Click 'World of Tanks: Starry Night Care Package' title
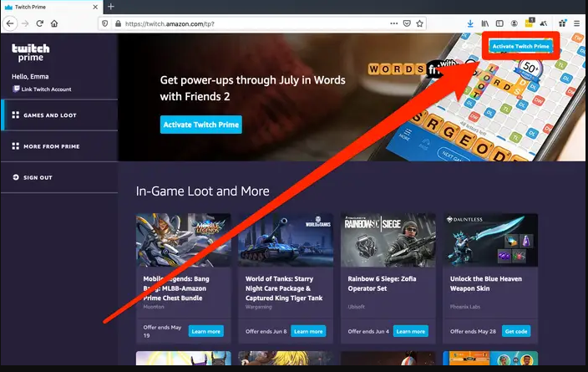Image resolution: width=588 pixels, height=372 pixels. pos(284,288)
